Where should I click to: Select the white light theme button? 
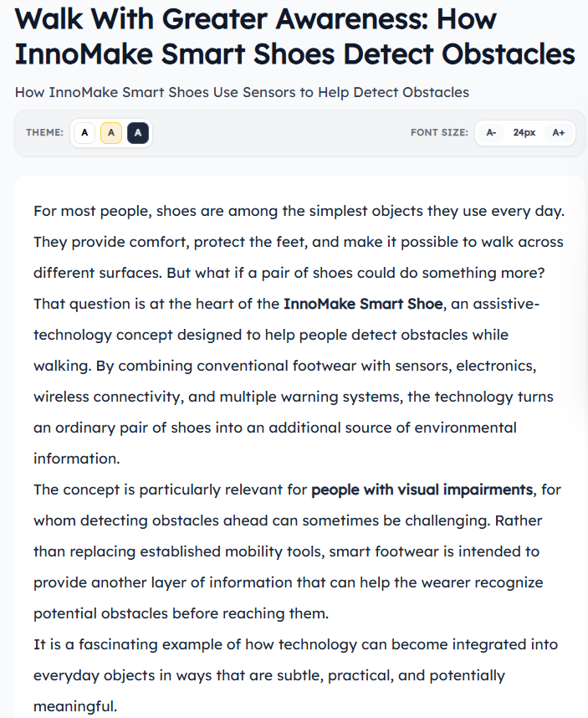(x=84, y=133)
